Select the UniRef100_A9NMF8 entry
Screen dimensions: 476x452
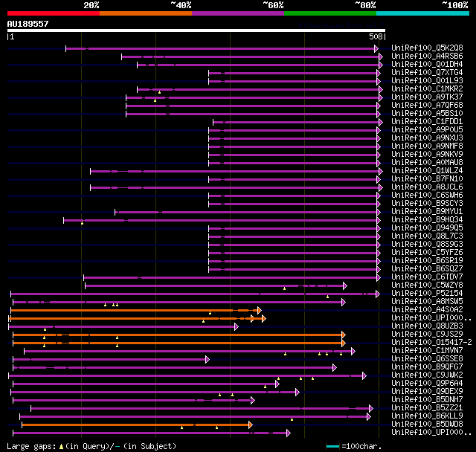[x=427, y=146]
